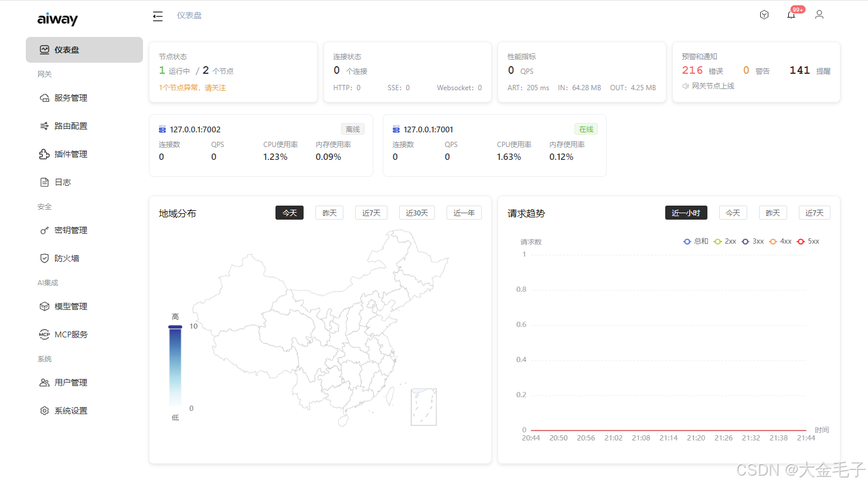
Task: Toggle 2xx series in chart legend
Action: coord(725,241)
